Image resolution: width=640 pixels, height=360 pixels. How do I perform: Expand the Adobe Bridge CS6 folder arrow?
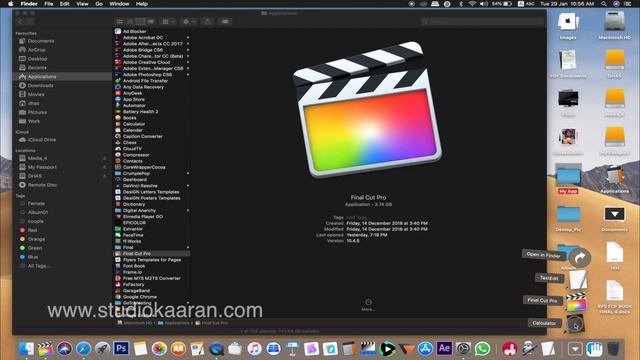pyautogui.click(x=188, y=50)
